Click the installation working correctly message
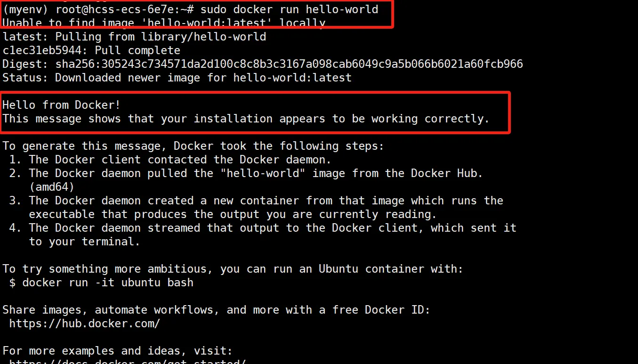 coord(246,119)
